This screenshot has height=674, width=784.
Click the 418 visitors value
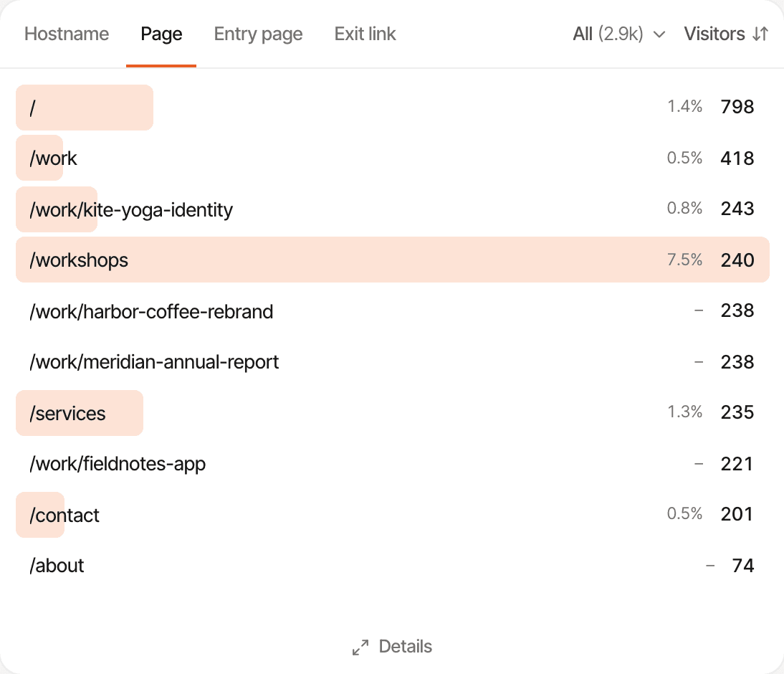[x=737, y=158]
